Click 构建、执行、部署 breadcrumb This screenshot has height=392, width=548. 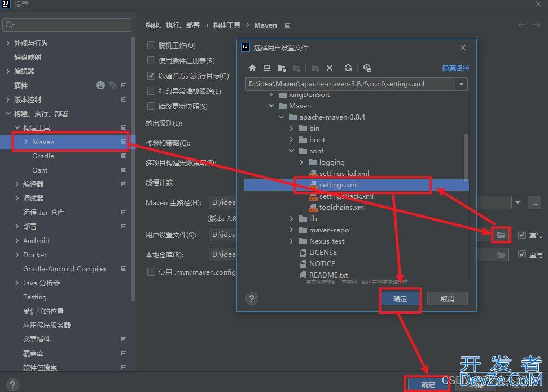tap(173, 25)
